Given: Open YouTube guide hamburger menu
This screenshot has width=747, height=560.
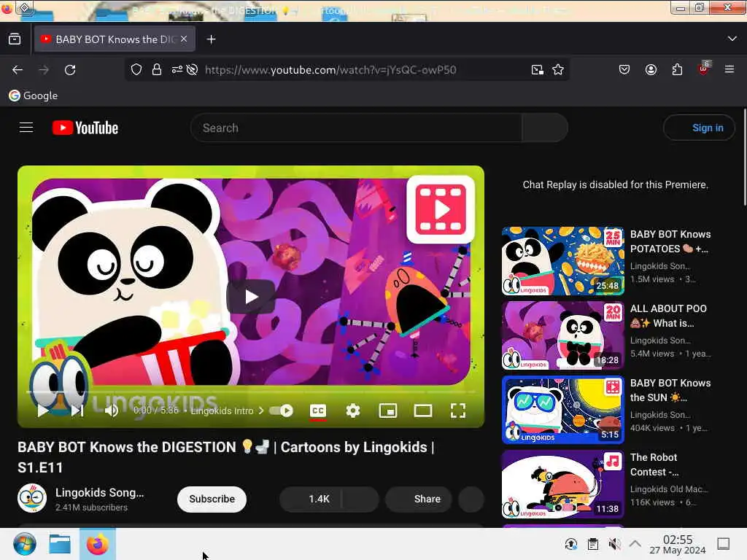Looking at the screenshot, I should pyautogui.click(x=26, y=128).
